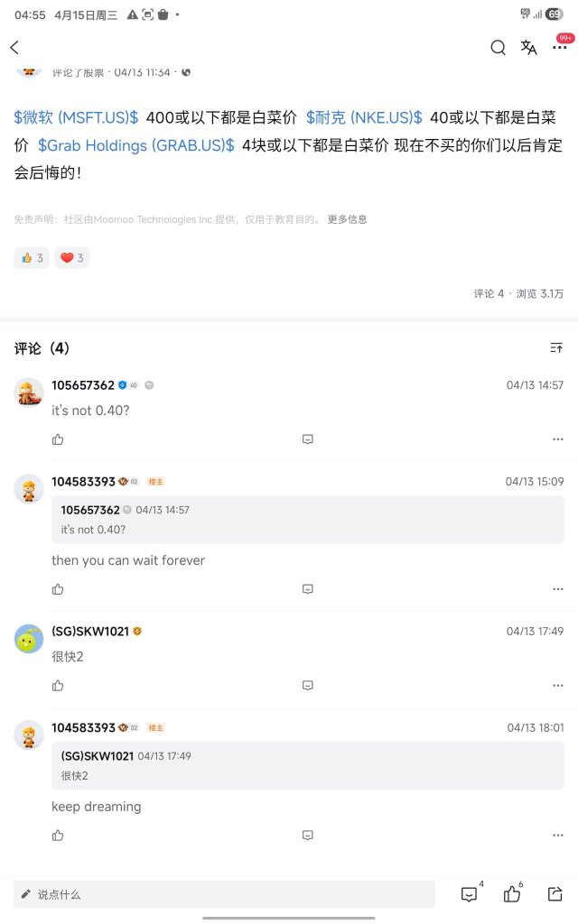Open search with the magnifier icon
The height and width of the screenshot is (924, 578).
[498, 48]
